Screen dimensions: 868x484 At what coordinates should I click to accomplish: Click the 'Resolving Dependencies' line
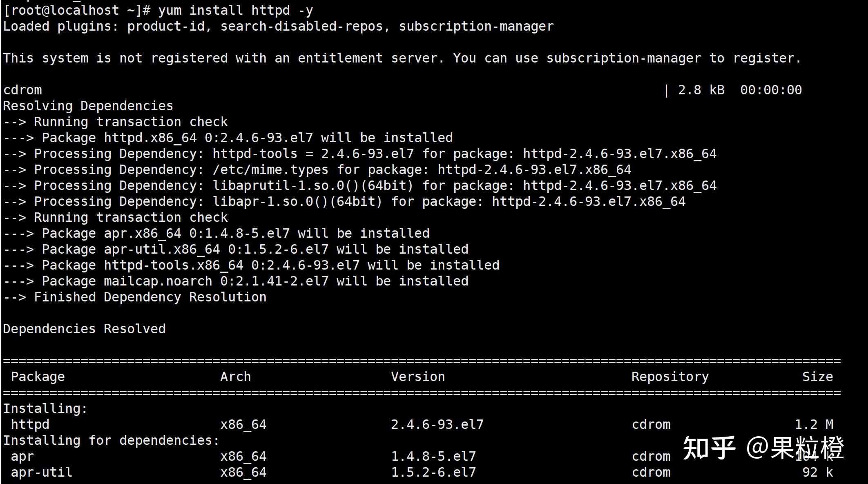coord(88,106)
